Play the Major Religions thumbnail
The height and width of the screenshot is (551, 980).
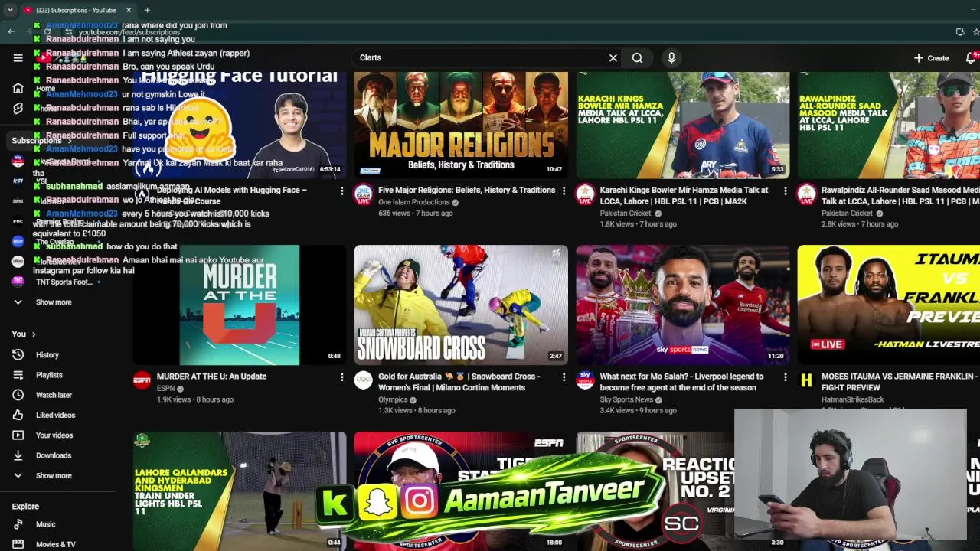461,125
